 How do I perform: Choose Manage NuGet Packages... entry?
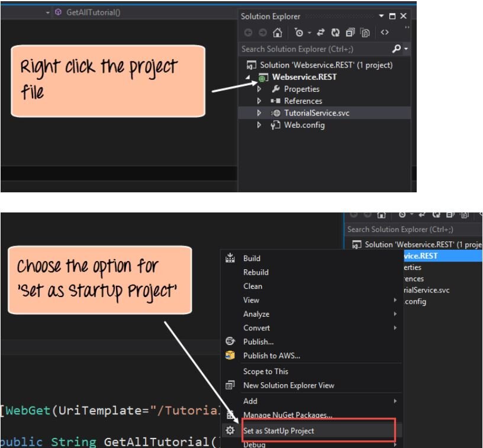click(x=288, y=415)
